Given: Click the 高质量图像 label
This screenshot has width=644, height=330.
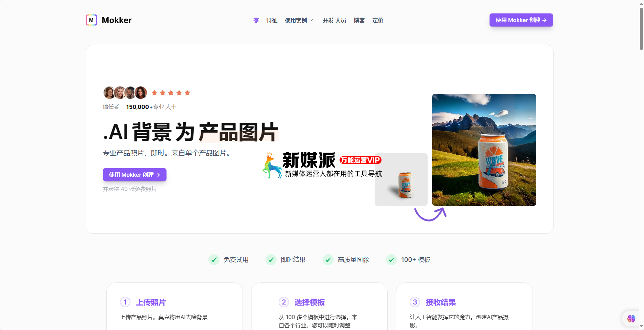Looking at the screenshot, I should [353, 260].
